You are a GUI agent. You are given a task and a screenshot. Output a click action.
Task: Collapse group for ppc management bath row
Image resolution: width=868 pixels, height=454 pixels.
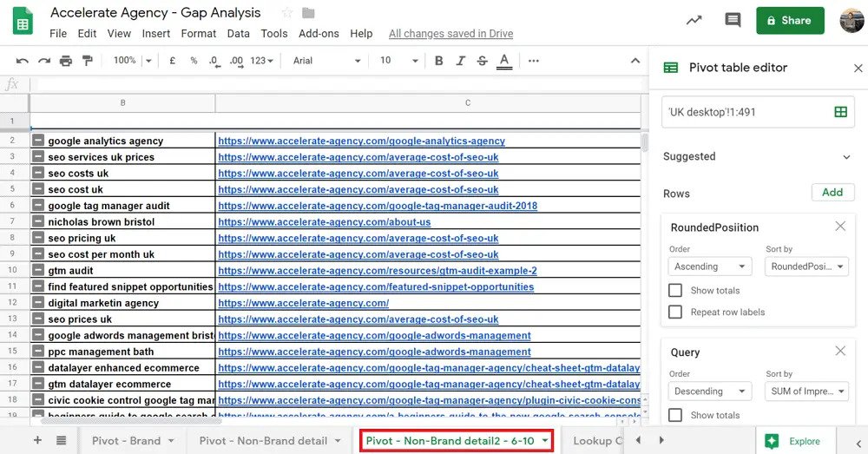37,351
